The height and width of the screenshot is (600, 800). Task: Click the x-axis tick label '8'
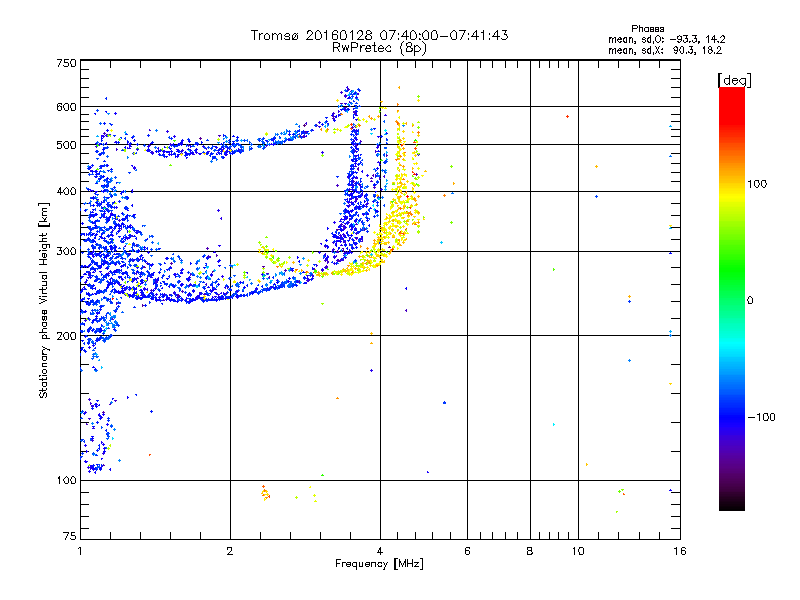(530, 551)
